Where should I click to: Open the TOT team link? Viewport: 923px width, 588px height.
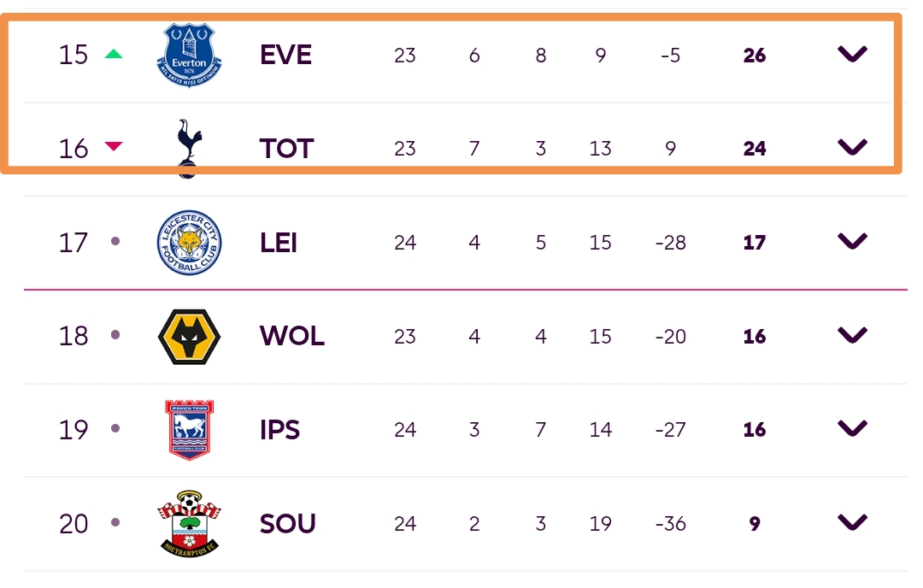tap(286, 149)
